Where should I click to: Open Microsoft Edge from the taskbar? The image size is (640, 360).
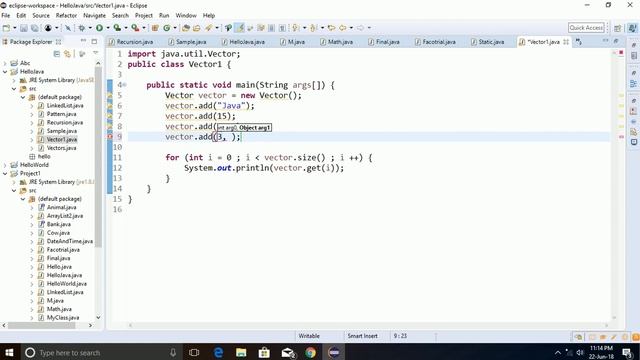tap(218, 352)
